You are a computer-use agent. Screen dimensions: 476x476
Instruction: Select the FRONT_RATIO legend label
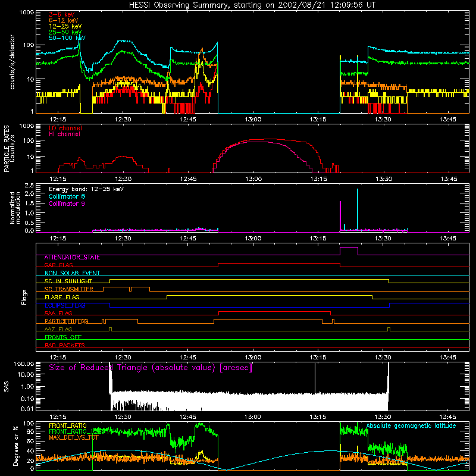[x=68, y=425]
